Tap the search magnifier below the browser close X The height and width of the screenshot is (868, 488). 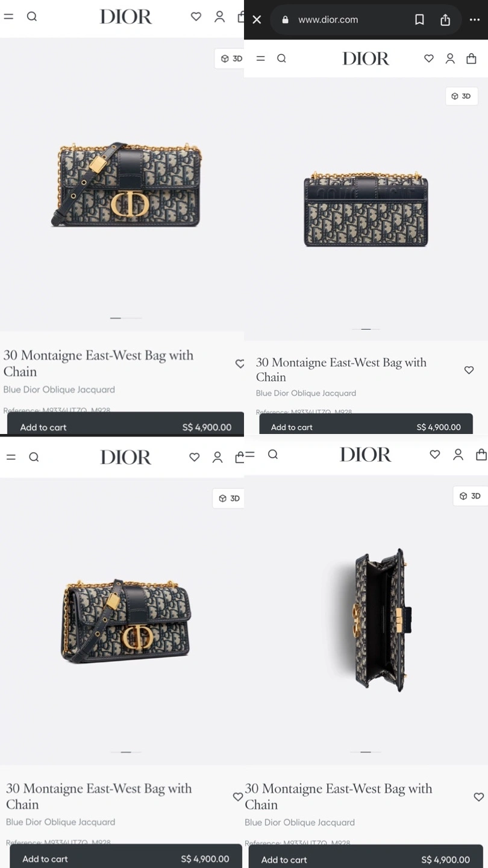(281, 58)
